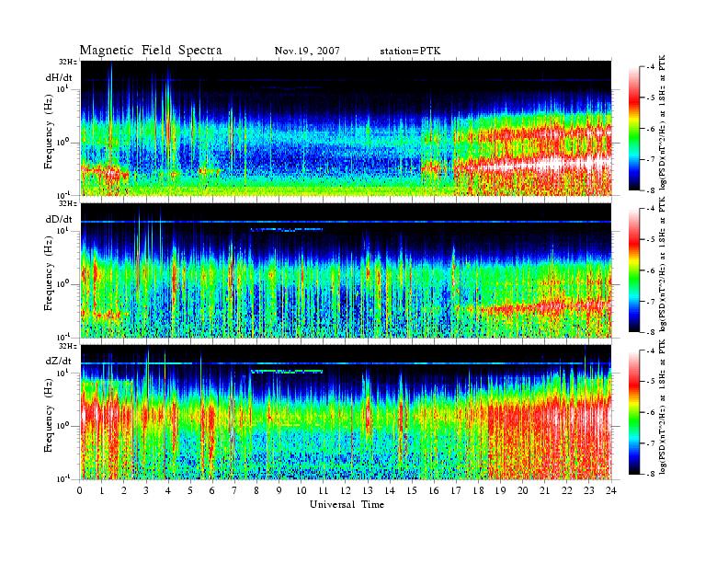Click hour 22 on the Universal Time axis
Viewport: 728px width, 563px height.
click(566, 491)
